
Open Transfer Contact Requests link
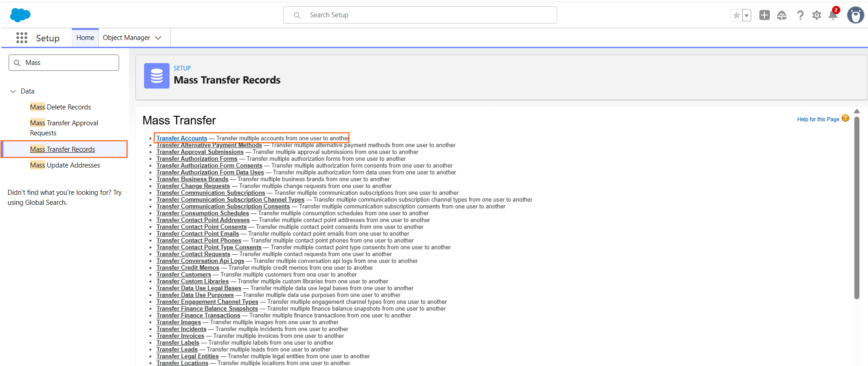click(193, 254)
